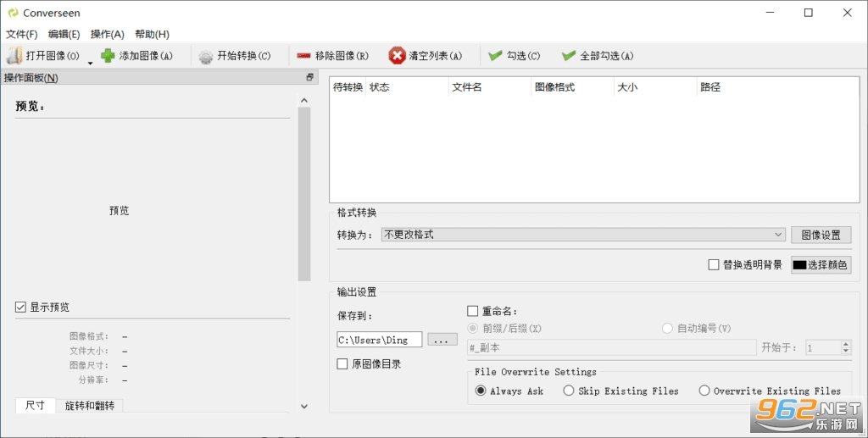Click the panel scrollbar down arrow
The image size is (868, 438).
pos(304,406)
